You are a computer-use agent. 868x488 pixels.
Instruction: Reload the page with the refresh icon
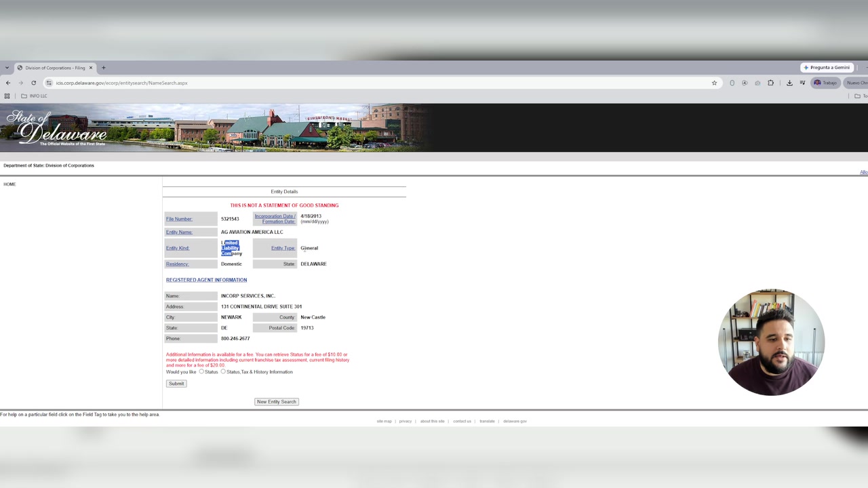click(x=33, y=83)
